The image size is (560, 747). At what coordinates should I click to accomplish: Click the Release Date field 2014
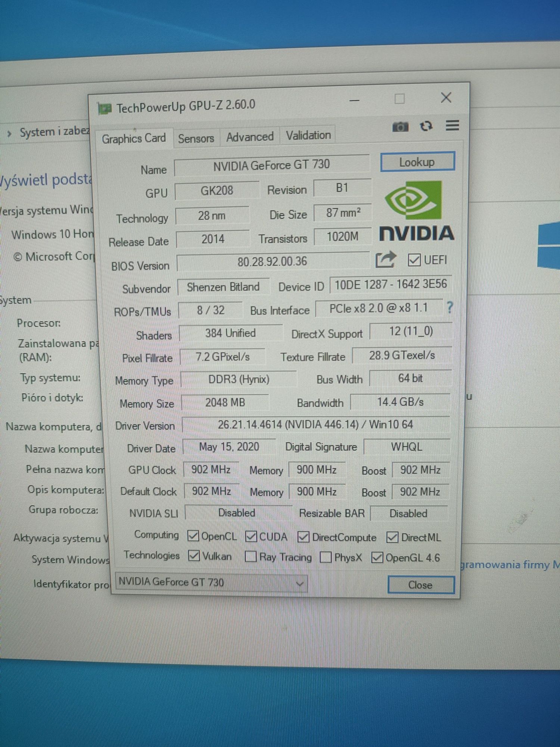pyautogui.click(x=213, y=239)
